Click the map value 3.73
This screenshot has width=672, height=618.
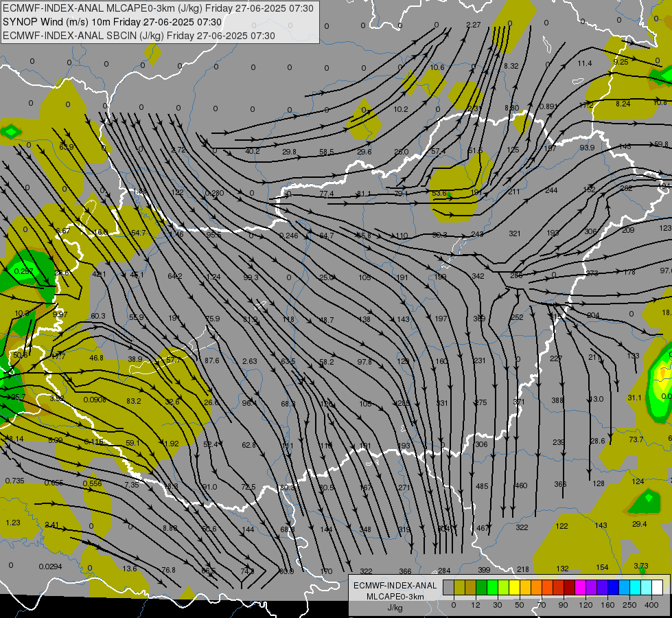[x=641, y=566]
